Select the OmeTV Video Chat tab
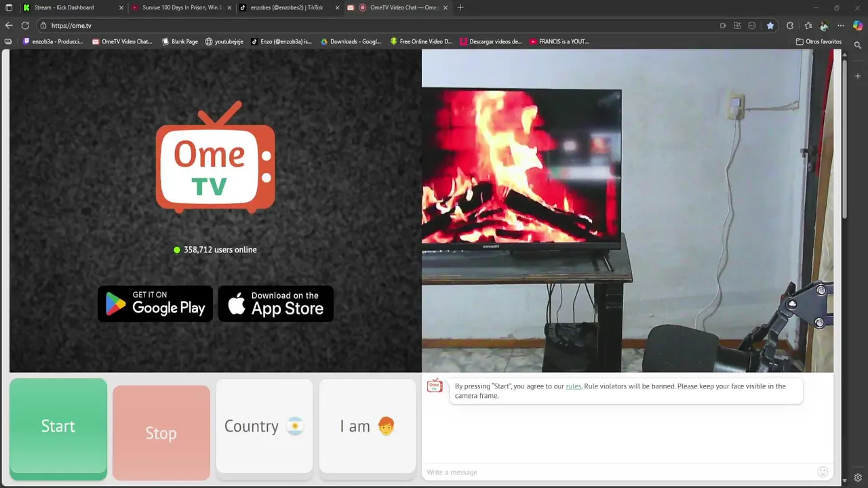This screenshot has width=868, height=488. (397, 7)
